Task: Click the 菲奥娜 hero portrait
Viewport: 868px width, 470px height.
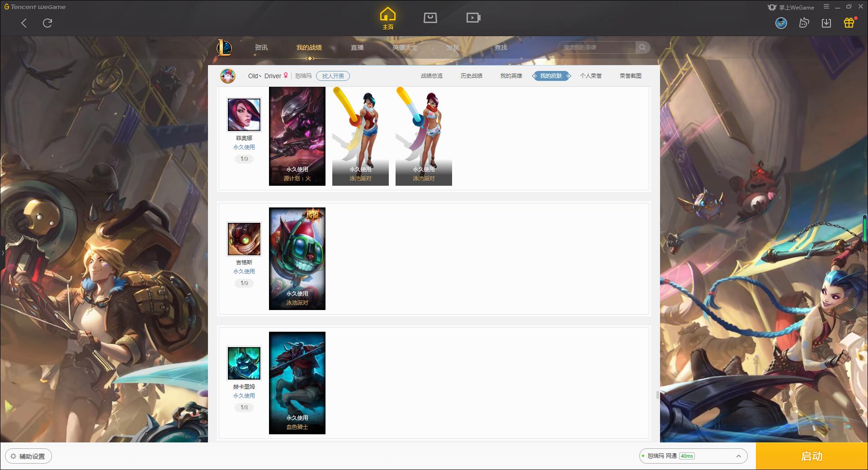Action: click(244, 115)
